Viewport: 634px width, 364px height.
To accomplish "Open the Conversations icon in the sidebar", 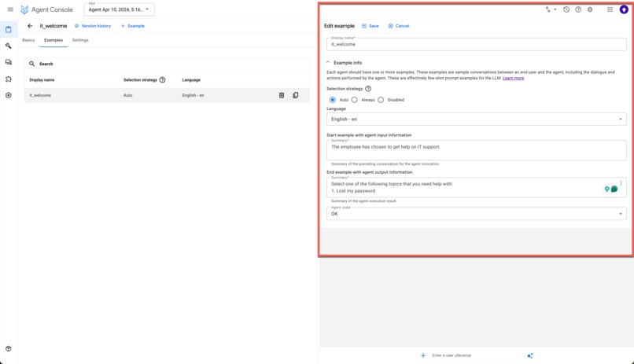I will (9, 62).
